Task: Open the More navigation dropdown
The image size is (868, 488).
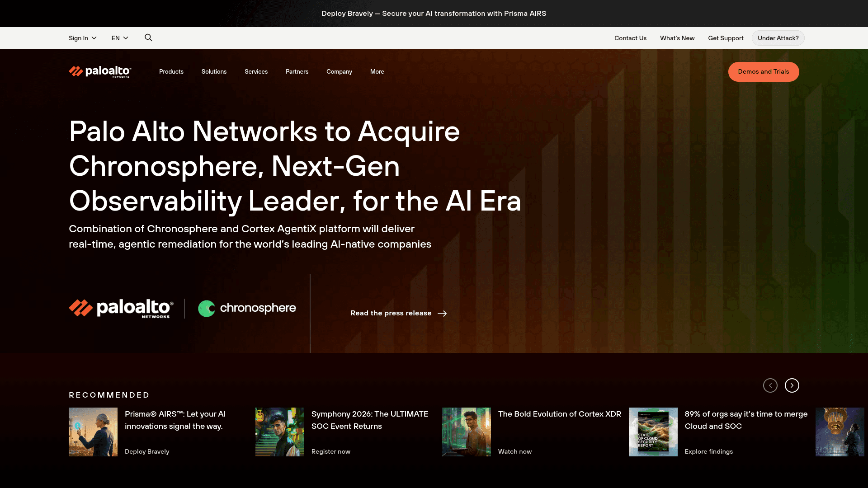Action: click(x=377, y=71)
